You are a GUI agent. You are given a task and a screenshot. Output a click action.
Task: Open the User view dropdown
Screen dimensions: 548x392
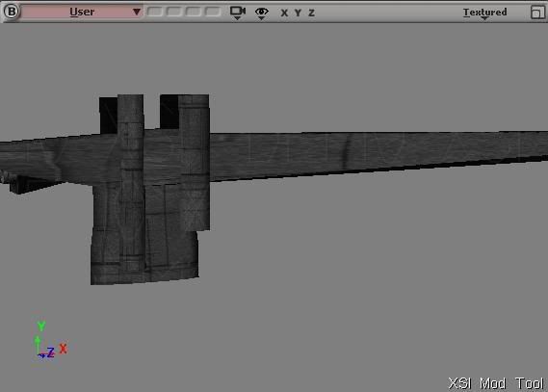[82, 12]
